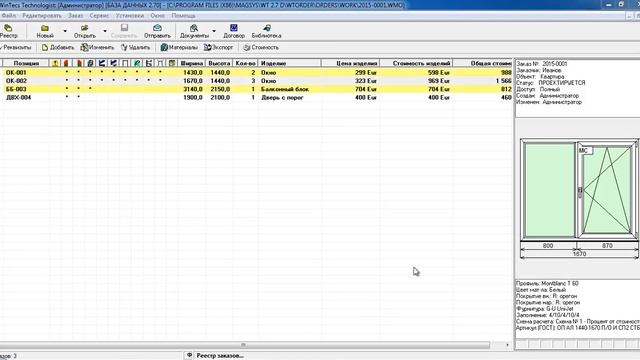Image resolution: width=640 pixels, height=360 pixels.
Task: Click the Цена изделия column header
Action: pos(351,63)
